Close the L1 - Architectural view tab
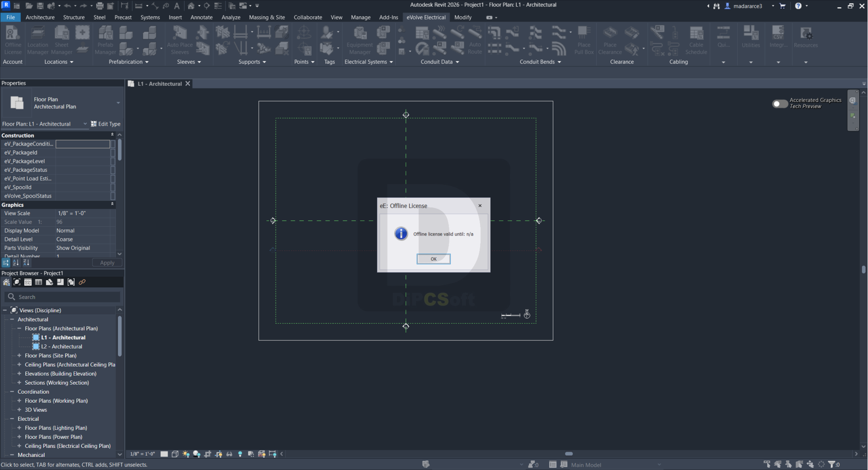 [x=188, y=84]
